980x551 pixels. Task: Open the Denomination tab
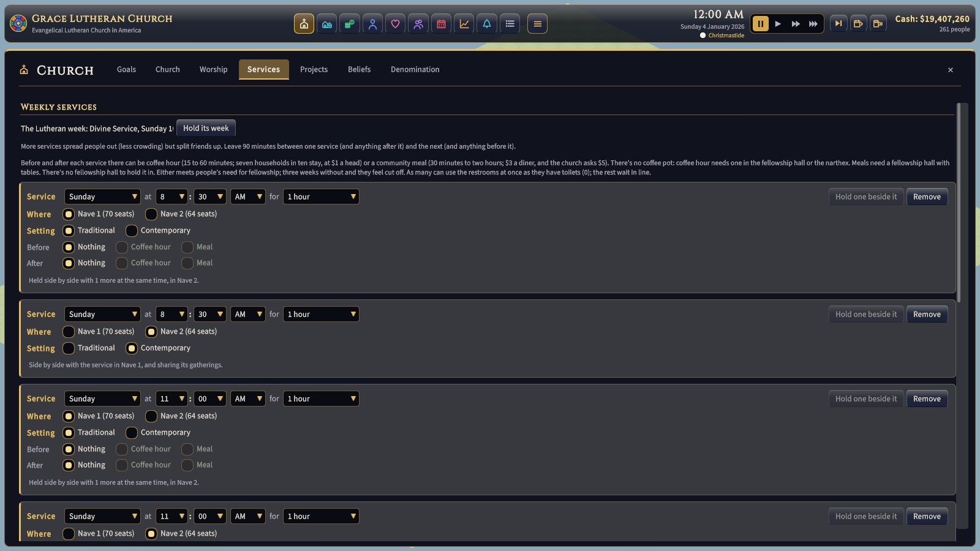coord(415,70)
